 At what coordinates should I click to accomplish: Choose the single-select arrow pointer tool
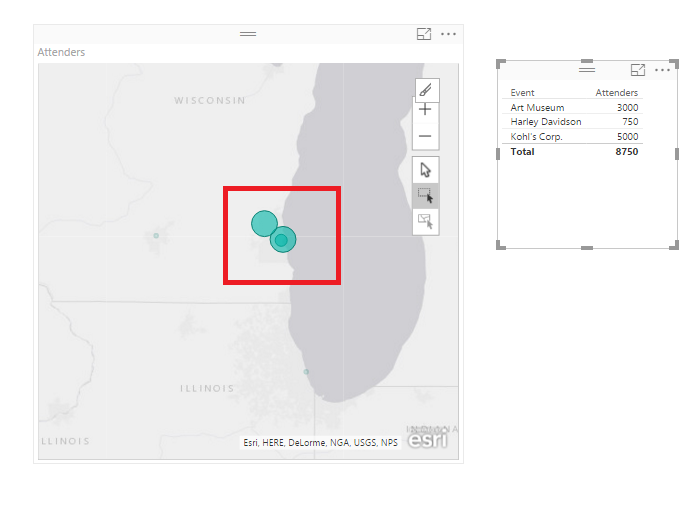coord(425,170)
